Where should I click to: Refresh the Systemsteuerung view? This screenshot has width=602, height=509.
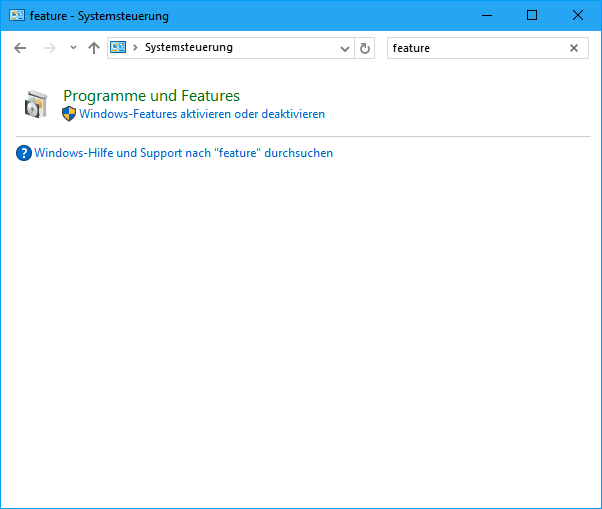(365, 48)
